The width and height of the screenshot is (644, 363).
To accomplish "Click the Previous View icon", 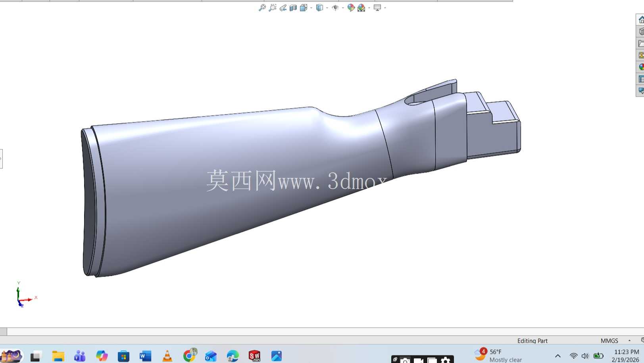I will (x=283, y=8).
